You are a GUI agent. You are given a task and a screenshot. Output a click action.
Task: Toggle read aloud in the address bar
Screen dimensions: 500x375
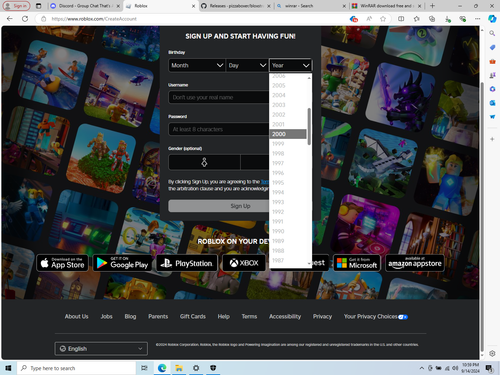point(369,19)
